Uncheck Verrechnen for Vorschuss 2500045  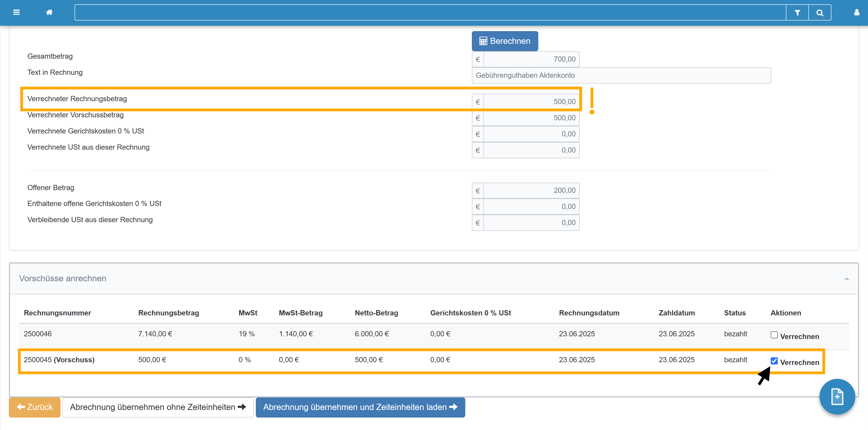(x=774, y=361)
